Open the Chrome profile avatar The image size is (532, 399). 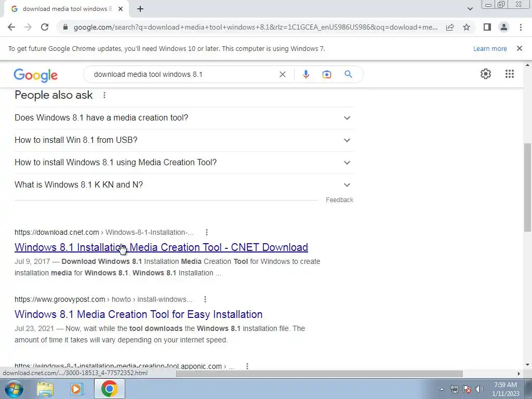click(504, 27)
